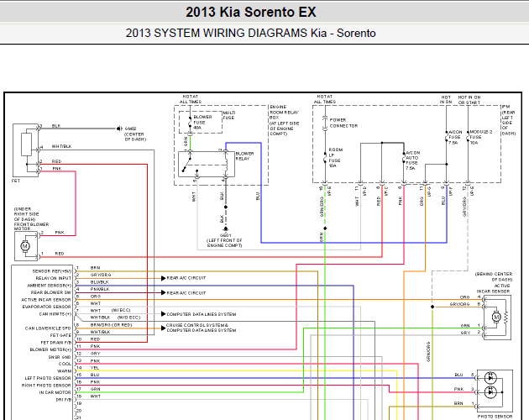529x420 pixels.
Task: Select the 'MODULE-2 FUSE 10A' label
Action: tap(481, 138)
